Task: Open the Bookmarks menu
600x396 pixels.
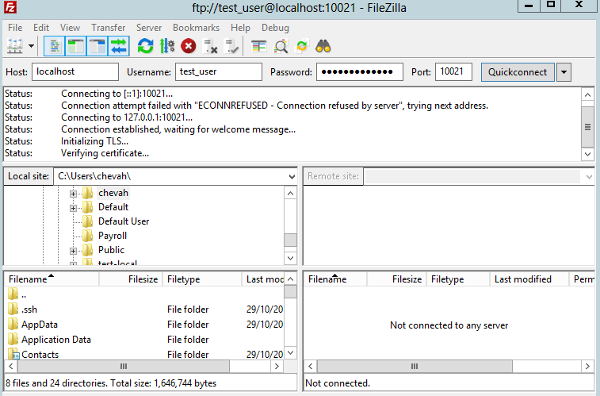Action: click(x=196, y=28)
